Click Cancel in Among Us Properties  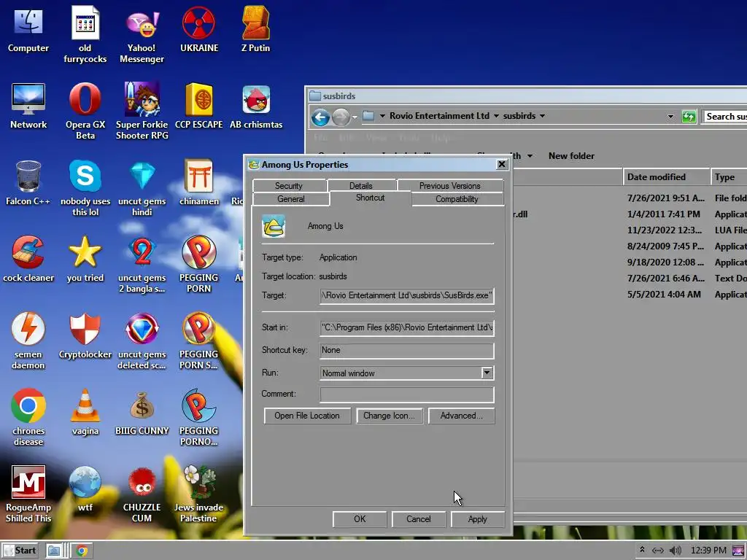418,519
